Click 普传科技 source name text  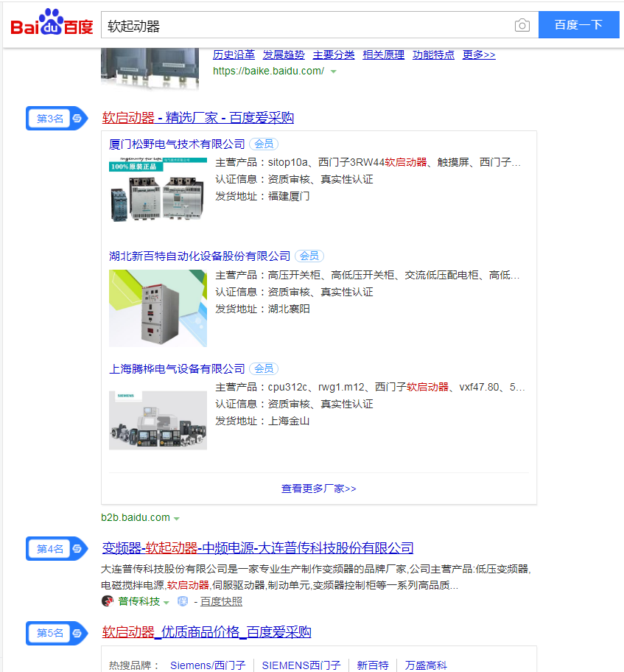click(x=139, y=602)
